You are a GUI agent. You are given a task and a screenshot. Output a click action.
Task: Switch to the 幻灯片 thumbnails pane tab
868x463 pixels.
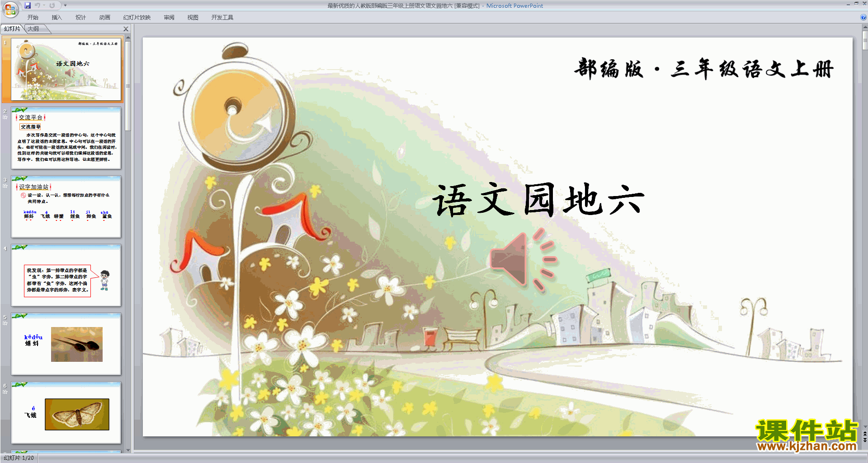pos(12,29)
